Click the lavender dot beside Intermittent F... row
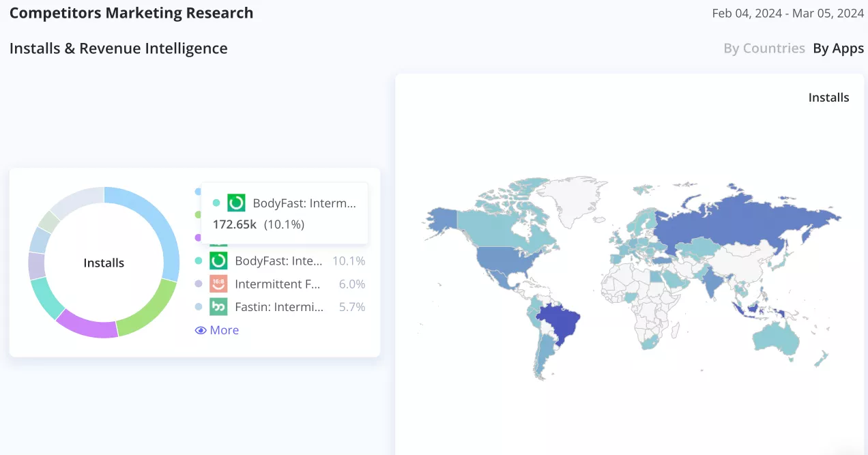868x455 pixels. (198, 284)
